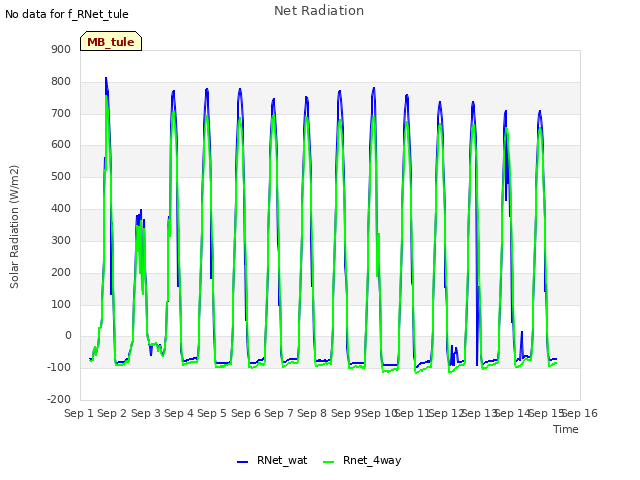640x480 pixels.
Task: Click the Sep 2 peak near 800 W/m2
Action: (106, 78)
